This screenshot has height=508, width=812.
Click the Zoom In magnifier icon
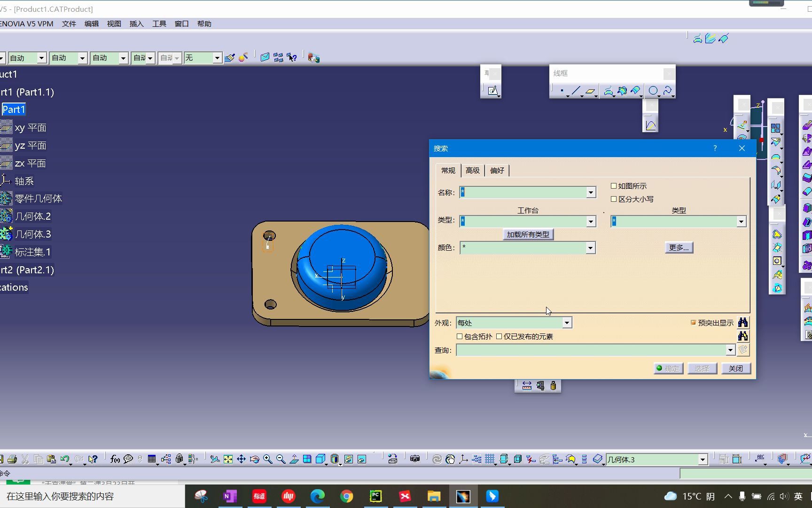(267, 459)
